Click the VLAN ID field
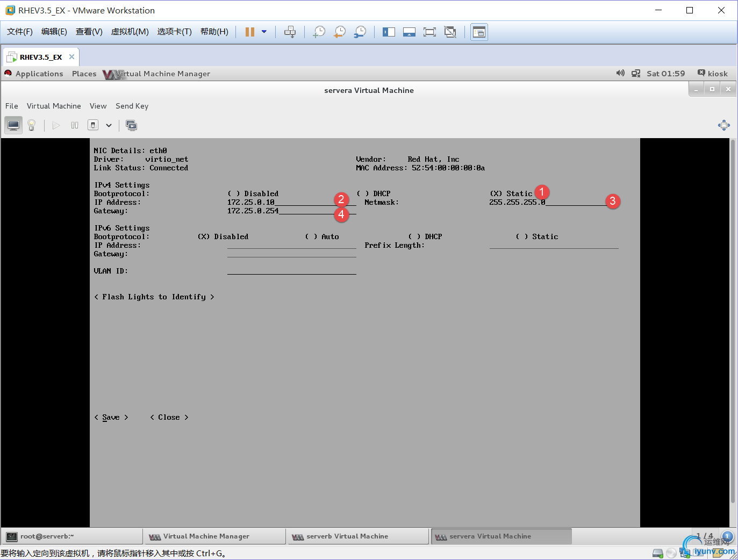738x560 pixels. point(292,271)
